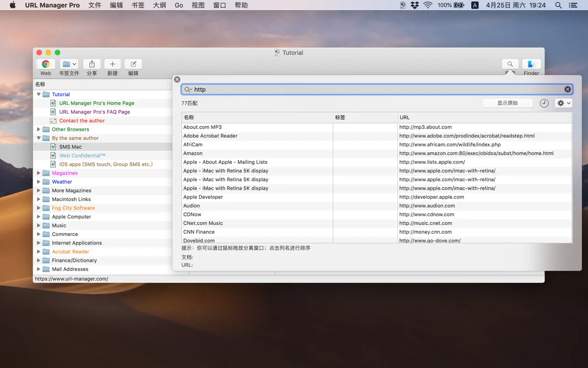Click the Finder toolbar icon
This screenshot has height=368, width=588.
[531, 64]
